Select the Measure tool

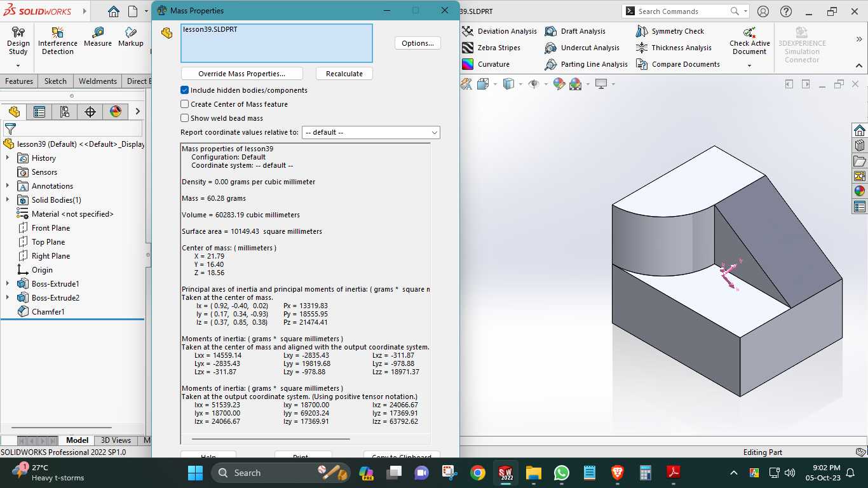click(97, 37)
